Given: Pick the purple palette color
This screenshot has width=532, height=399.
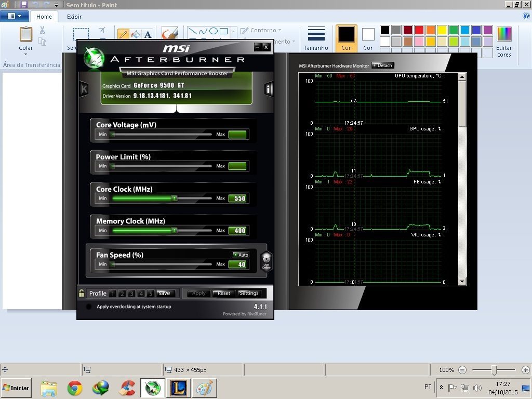Looking at the screenshot, I should point(488,30).
